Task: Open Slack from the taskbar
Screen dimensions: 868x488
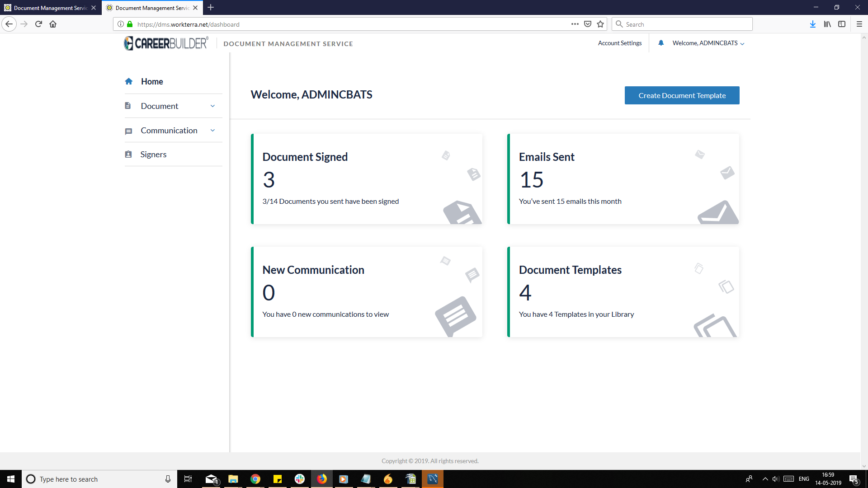Action: click(299, 479)
